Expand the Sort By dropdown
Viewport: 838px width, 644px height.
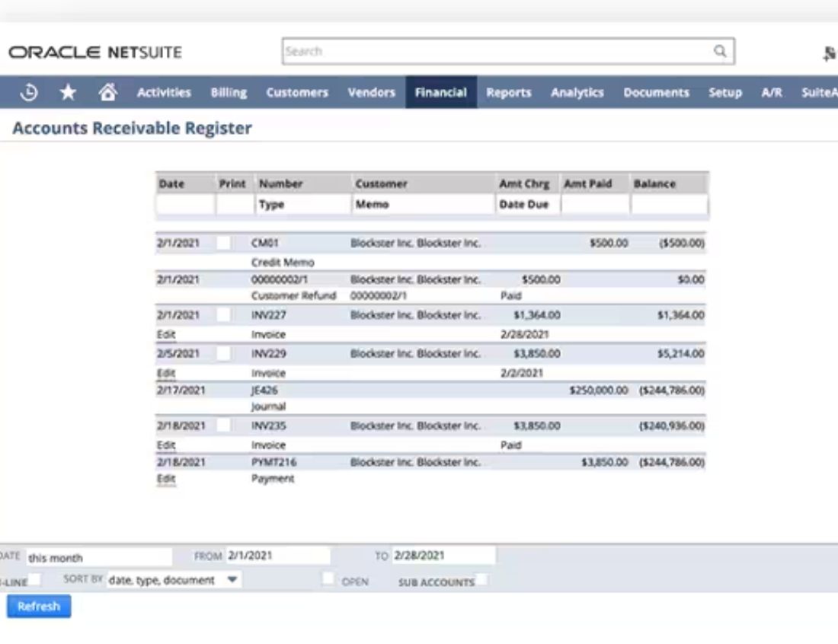233,580
